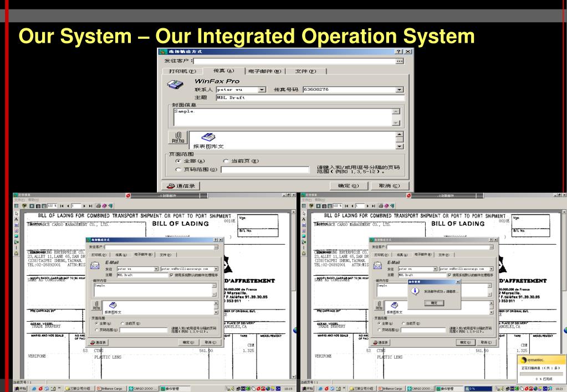Click first page icon in left preview toolbar

[x=62, y=206]
